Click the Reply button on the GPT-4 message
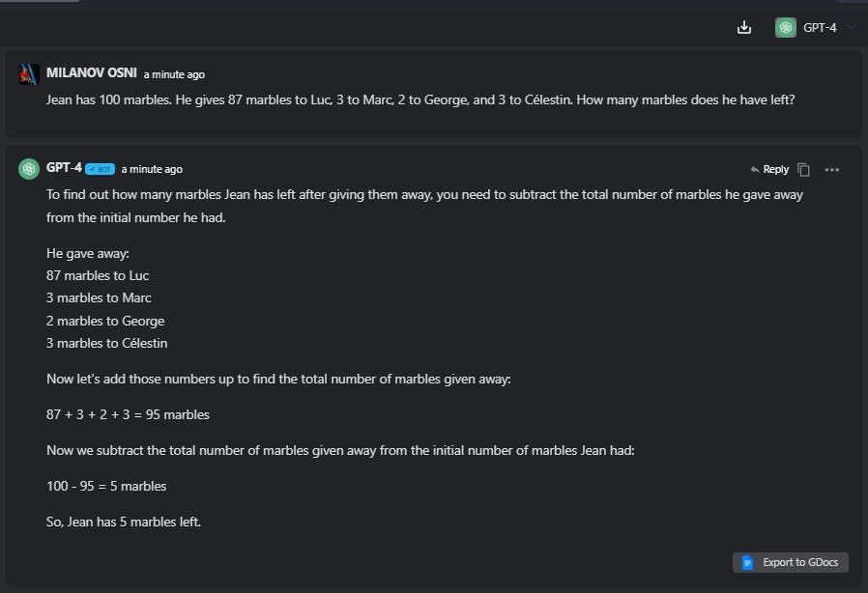 pos(769,169)
